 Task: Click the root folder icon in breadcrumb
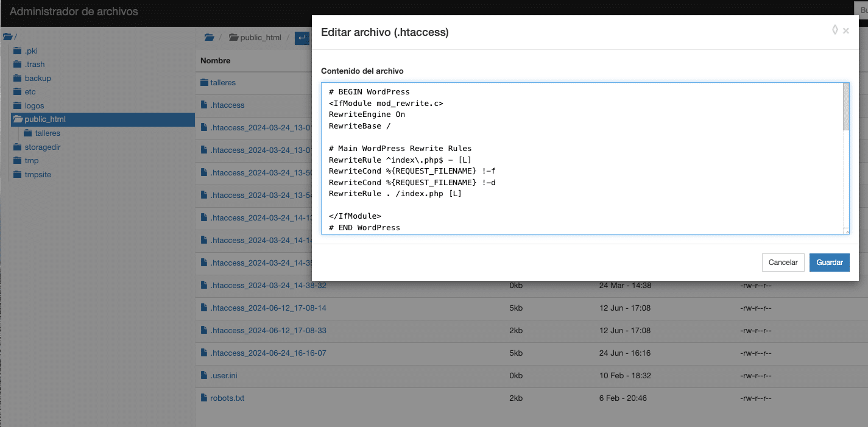pos(210,38)
